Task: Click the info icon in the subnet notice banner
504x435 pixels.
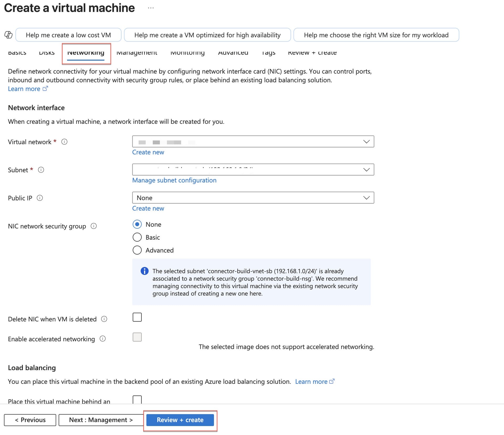Action: pyautogui.click(x=144, y=271)
